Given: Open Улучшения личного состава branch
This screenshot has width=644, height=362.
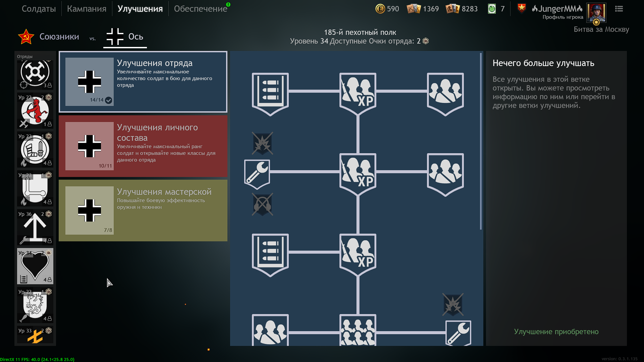Looking at the screenshot, I should [x=143, y=146].
